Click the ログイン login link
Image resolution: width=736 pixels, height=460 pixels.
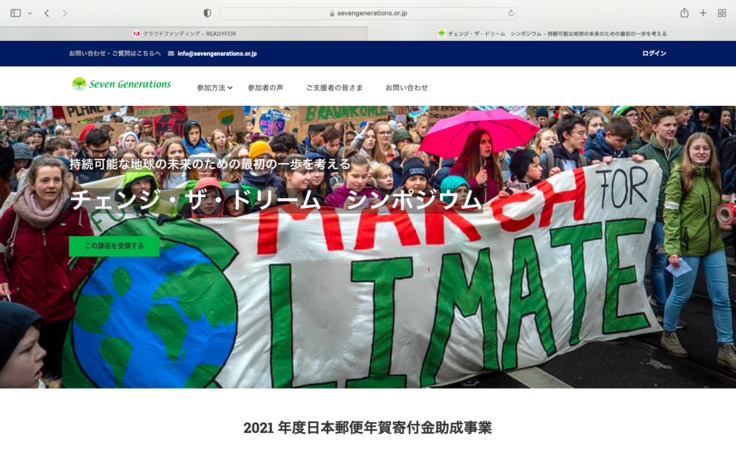point(654,54)
